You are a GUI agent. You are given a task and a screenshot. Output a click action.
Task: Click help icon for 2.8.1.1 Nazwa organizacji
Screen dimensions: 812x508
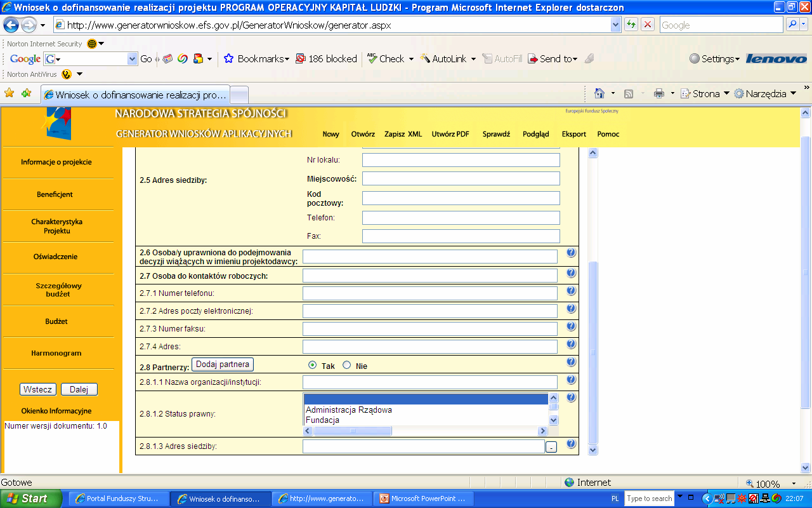click(x=571, y=380)
